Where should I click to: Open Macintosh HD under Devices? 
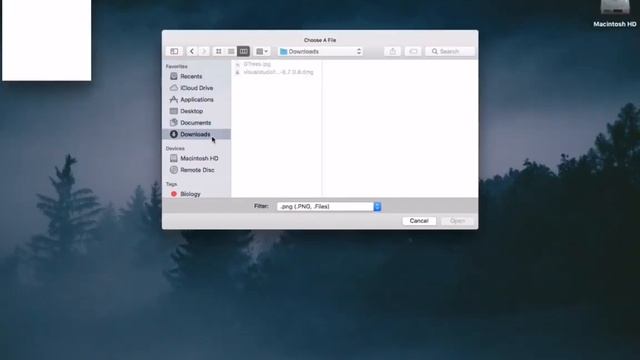click(x=197, y=158)
